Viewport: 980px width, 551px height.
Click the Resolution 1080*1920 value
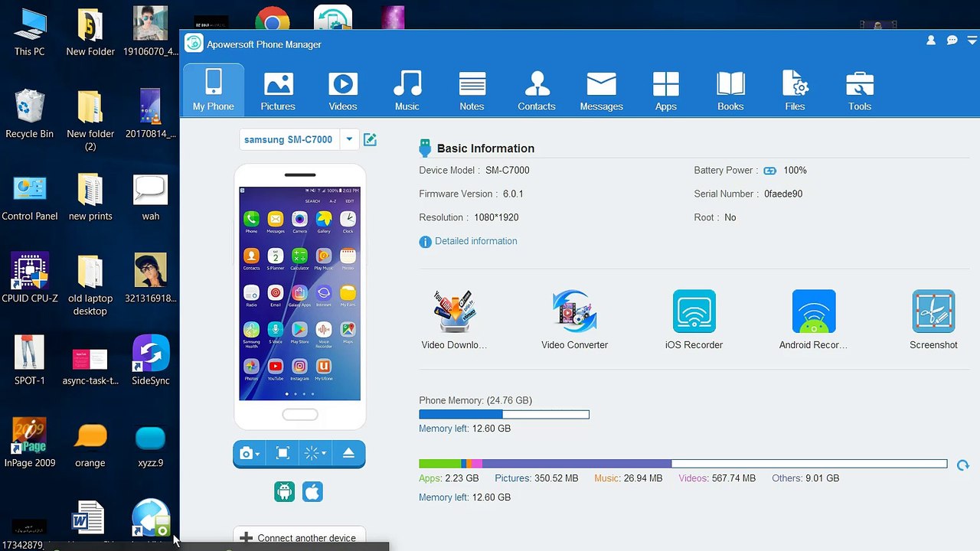click(495, 218)
